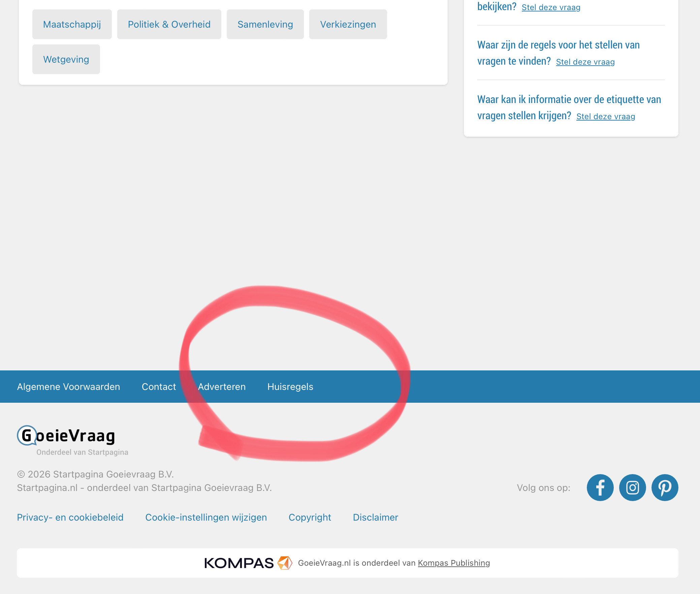View the Disclaimer page

[375, 517]
